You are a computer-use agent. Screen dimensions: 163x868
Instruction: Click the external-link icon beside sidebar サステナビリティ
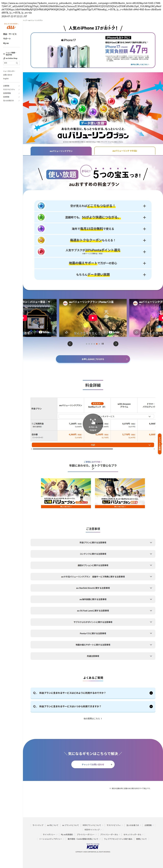[x=19, y=90]
